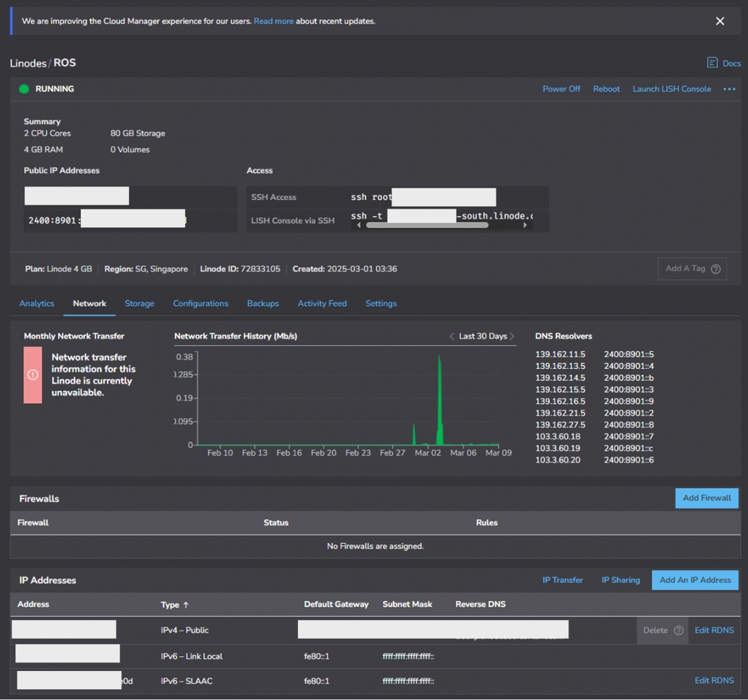This screenshot has height=700, width=748.
Task: Click DNS resolver 103.3.60.20
Action: click(x=558, y=460)
